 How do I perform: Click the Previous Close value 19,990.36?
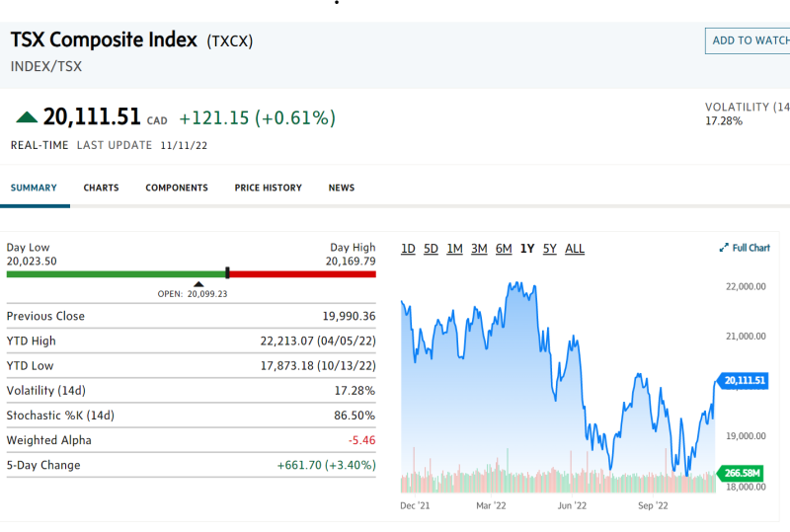click(350, 317)
